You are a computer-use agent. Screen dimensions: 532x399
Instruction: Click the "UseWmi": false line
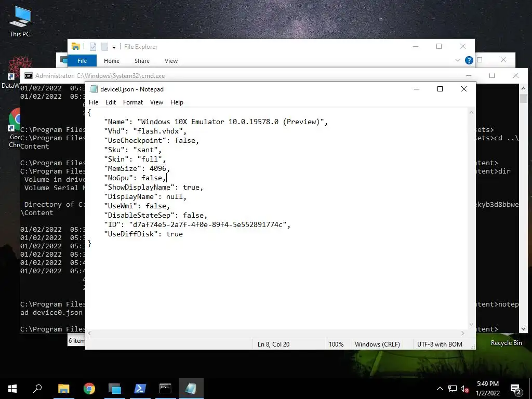point(137,206)
